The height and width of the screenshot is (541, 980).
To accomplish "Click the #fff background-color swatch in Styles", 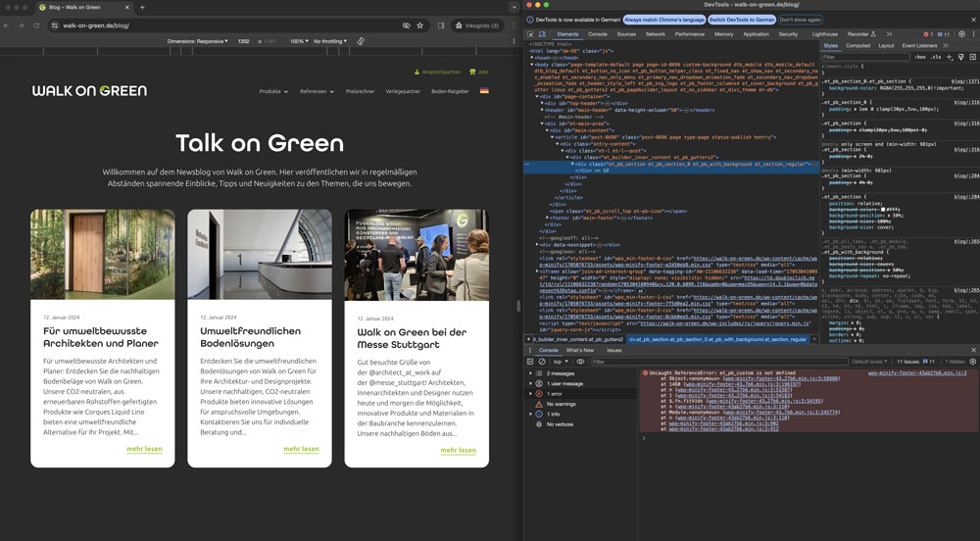I will click(884, 210).
